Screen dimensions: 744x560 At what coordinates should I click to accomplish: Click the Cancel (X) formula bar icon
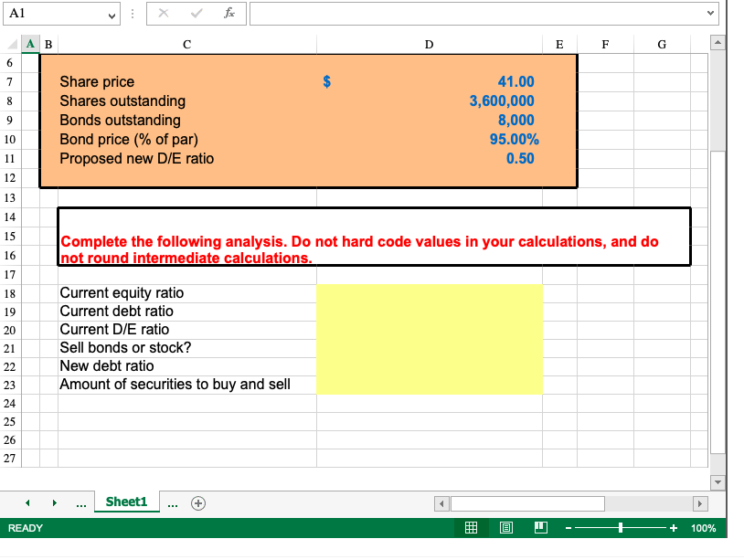(x=164, y=13)
